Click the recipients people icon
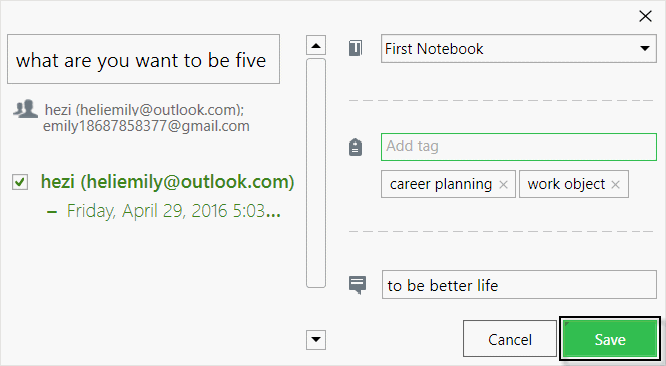The width and height of the screenshot is (666, 366). pyautogui.click(x=25, y=109)
